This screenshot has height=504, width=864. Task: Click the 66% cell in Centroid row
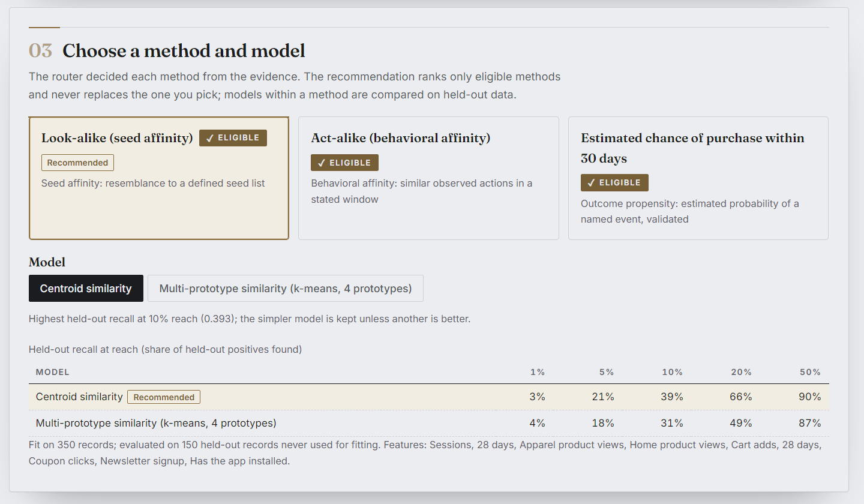click(x=742, y=397)
